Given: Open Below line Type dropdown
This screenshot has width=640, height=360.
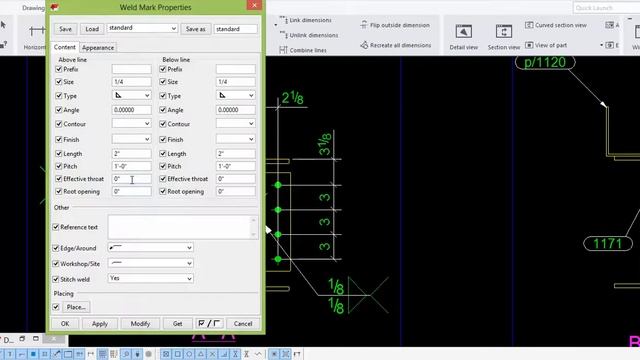Looking at the screenshot, I should [236, 96].
